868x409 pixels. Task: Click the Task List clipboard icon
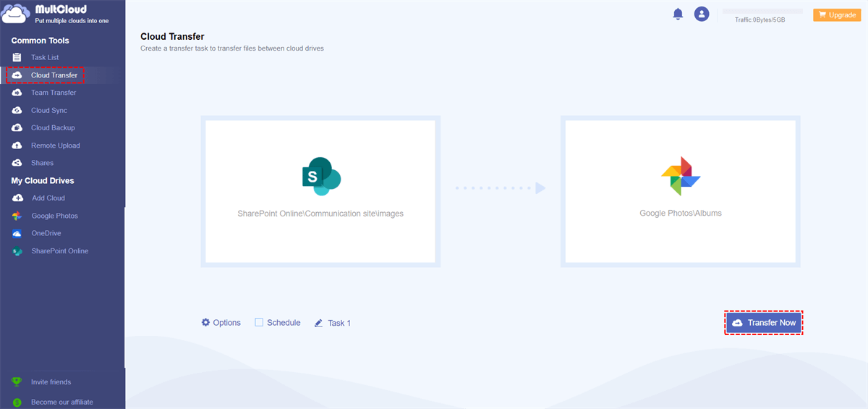17,57
